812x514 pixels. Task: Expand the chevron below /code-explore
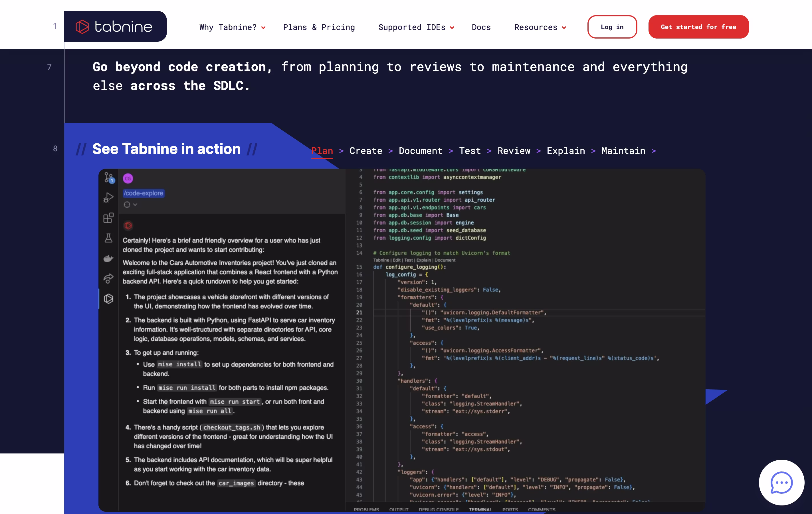(135, 205)
